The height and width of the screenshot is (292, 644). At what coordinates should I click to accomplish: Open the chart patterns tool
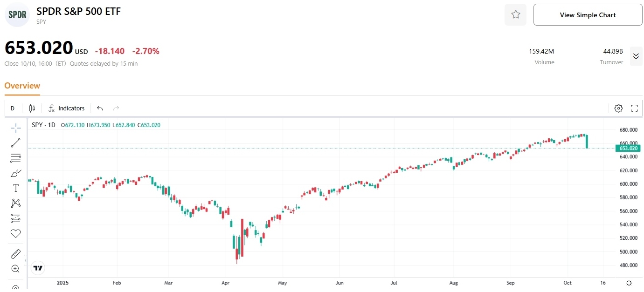[x=16, y=203]
